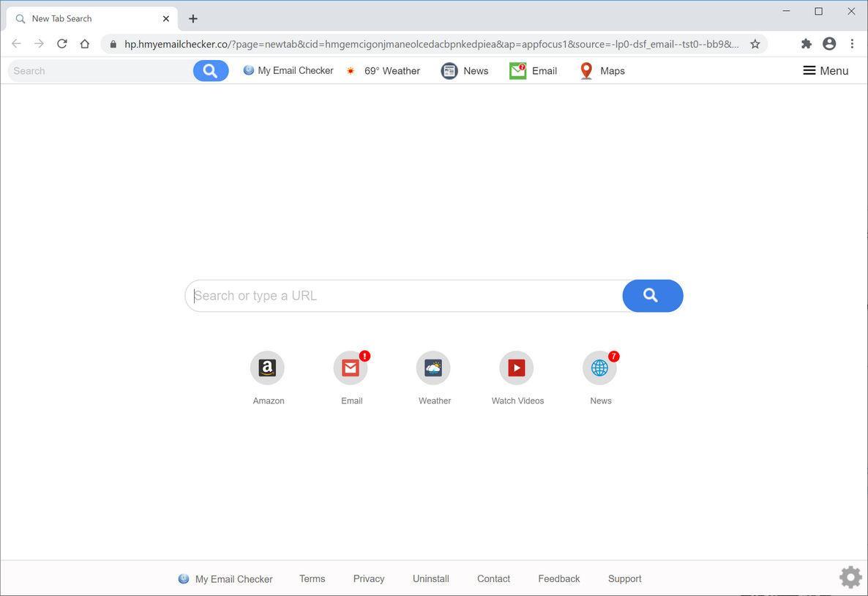The image size is (868, 596).
Task: Open the toolbar Maps link
Action: [602, 71]
